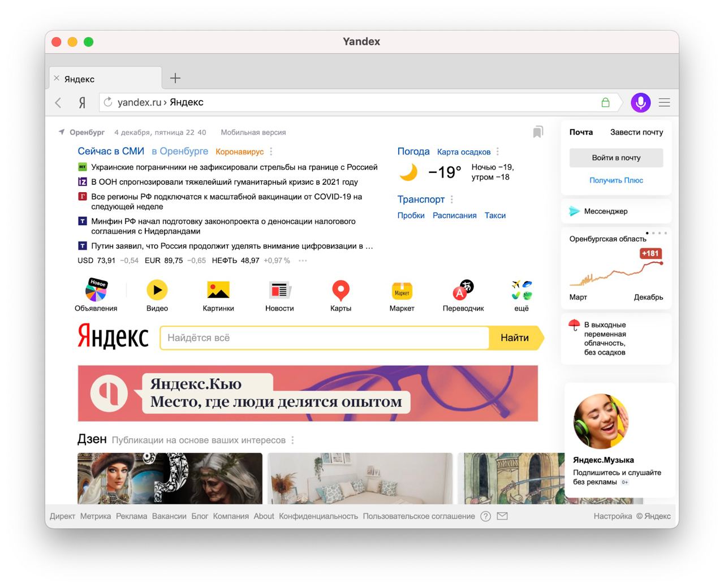Open the Пробки link
Viewport: 724px width, 588px height.
(x=411, y=215)
